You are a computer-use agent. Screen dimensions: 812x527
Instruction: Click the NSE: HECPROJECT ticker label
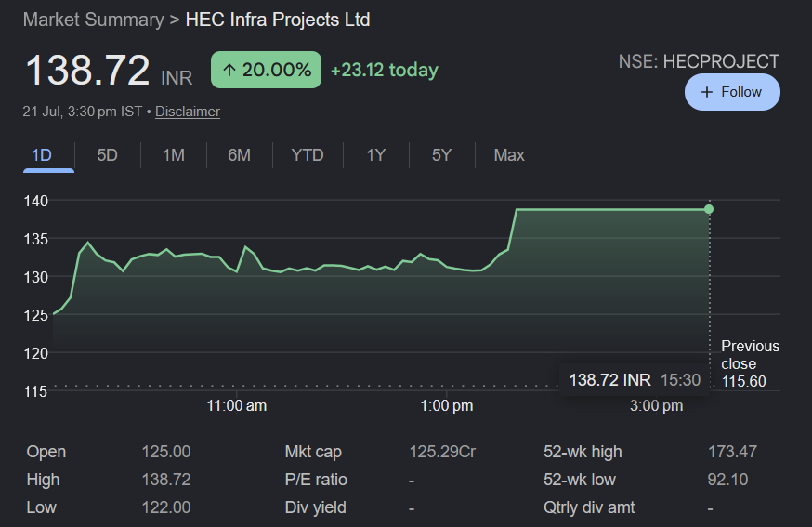click(699, 61)
